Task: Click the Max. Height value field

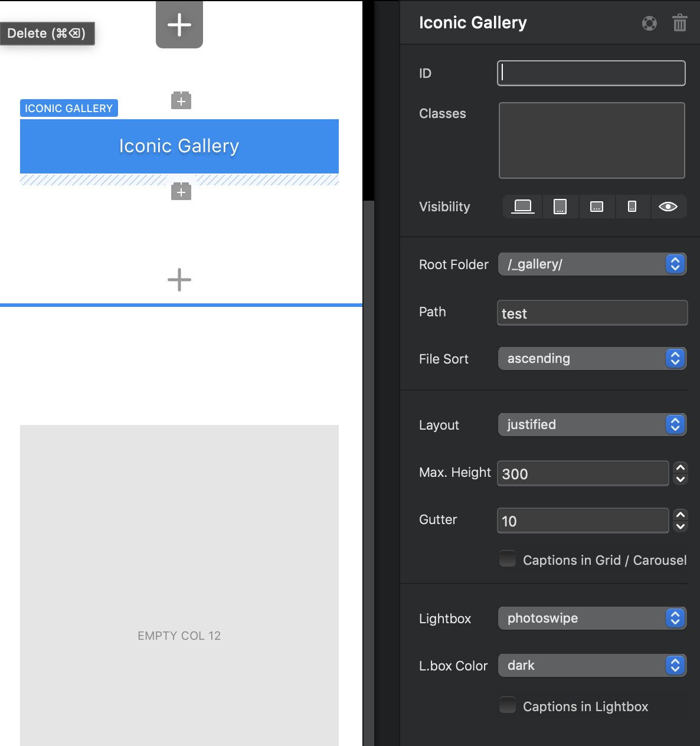Action: (x=583, y=473)
